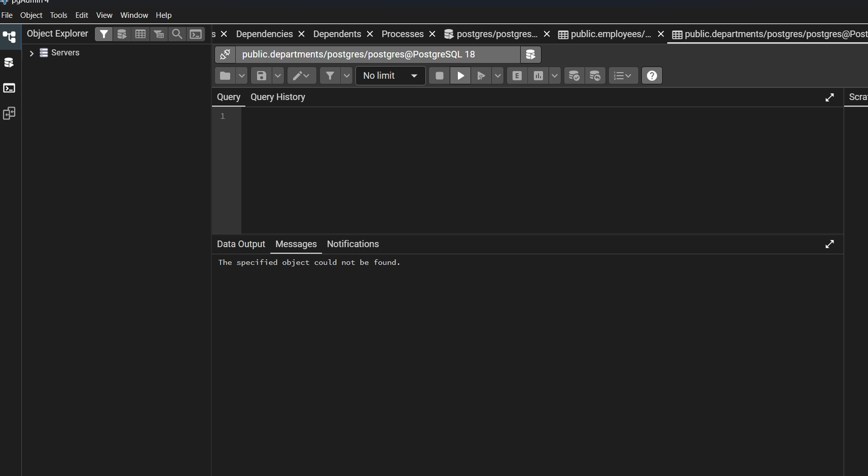Switch to the Dependencies tab
Screen dimensions: 868x476
pyautogui.click(x=264, y=34)
